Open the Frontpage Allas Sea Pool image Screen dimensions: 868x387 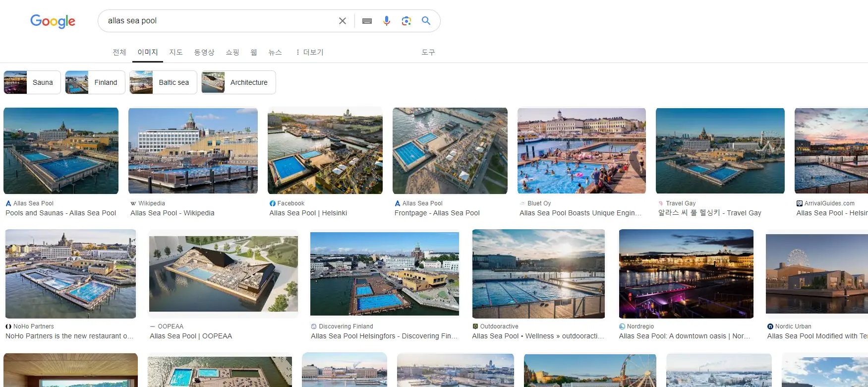450,151
